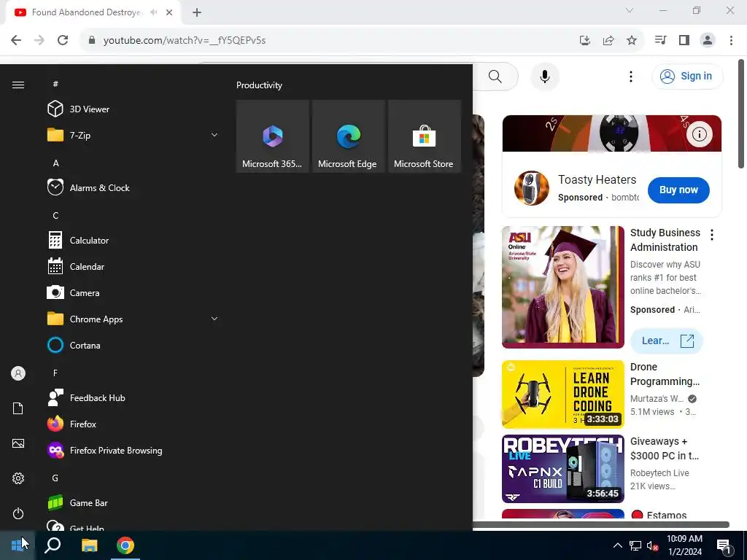
Task: Reload the YouTube page
Action: click(63, 40)
